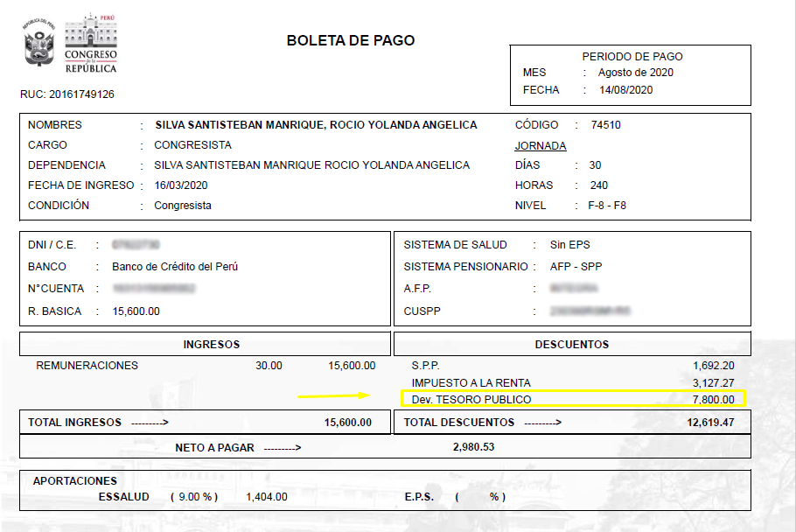The image size is (796, 532).
Task: Click the SISTEMA PENSIONARIO label
Action: [x=466, y=267]
